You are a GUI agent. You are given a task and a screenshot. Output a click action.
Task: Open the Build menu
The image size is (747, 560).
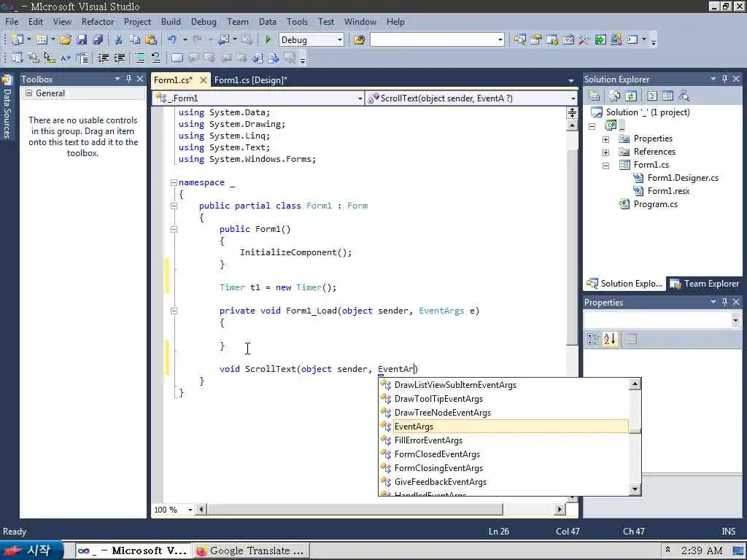[x=171, y=22]
